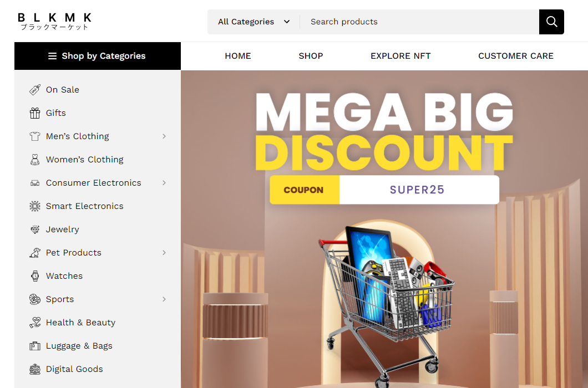
Task: Click the Gifts box icon
Action: 35,113
